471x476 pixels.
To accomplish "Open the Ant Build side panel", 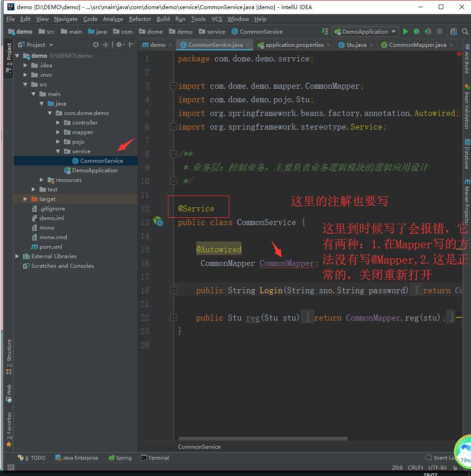I will (467, 58).
